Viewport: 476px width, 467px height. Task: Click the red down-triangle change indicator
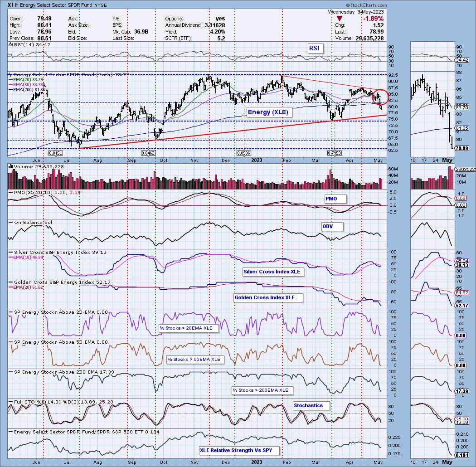(x=340, y=19)
